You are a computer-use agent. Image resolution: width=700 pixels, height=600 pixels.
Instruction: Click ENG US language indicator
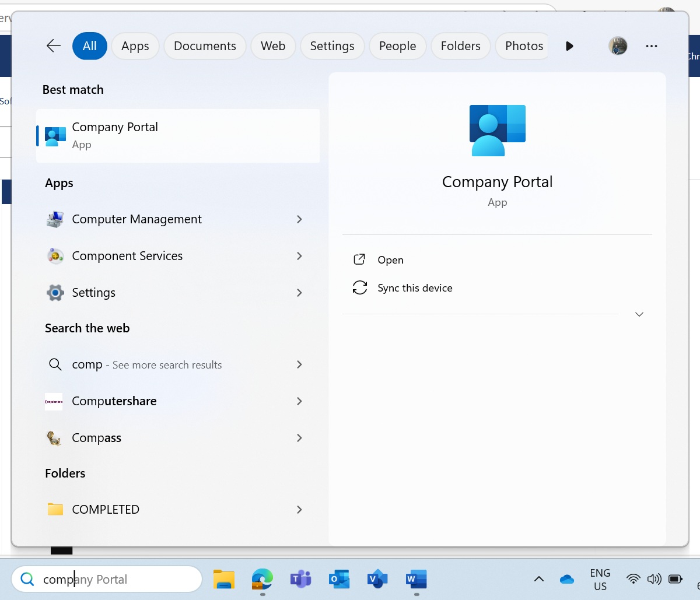(x=600, y=580)
